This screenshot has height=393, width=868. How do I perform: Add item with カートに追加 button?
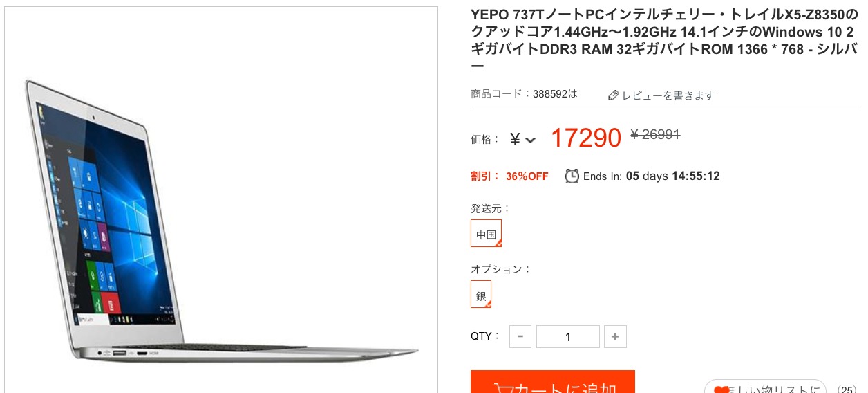[x=553, y=382]
